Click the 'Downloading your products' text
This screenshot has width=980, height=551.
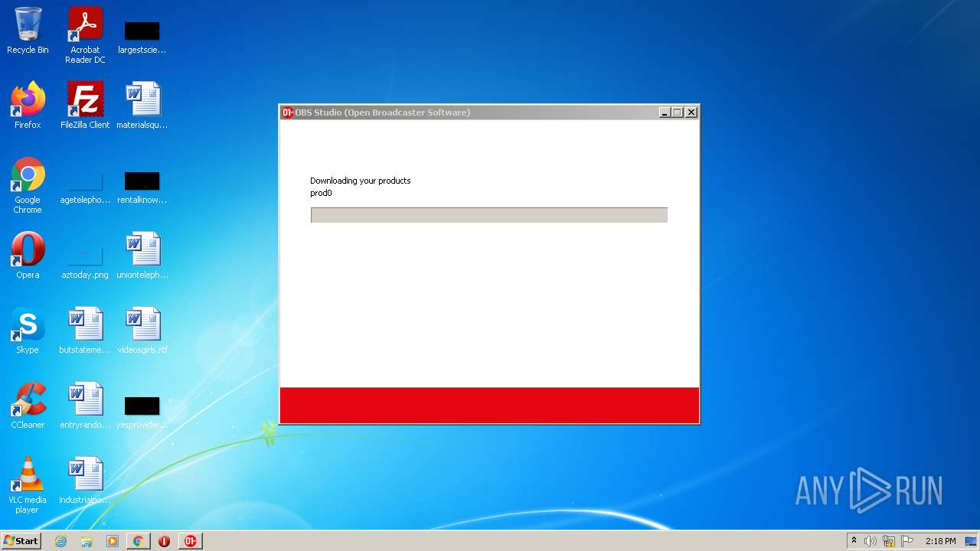pos(361,181)
